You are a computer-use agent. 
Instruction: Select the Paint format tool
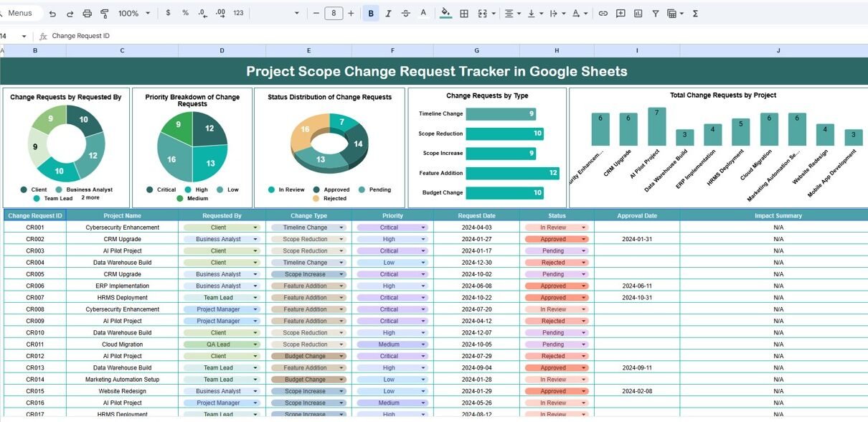105,14
